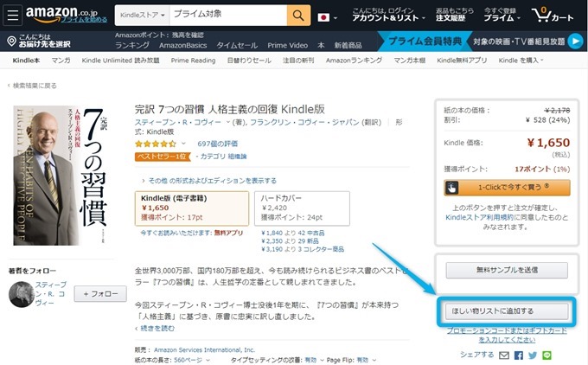Open フランクリン・コヴィー・ジャパン translator link

click(304, 122)
